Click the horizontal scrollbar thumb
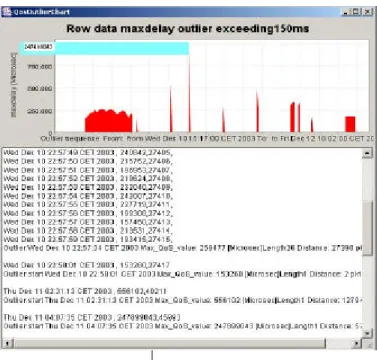Image resolution: width=377 pixels, height=360 pixels. [x=169, y=343]
